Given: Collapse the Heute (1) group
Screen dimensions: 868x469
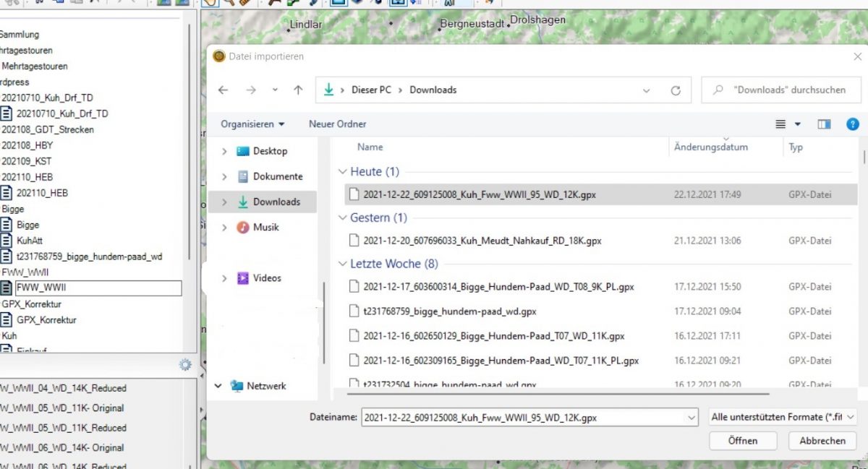Looking at the screenshot, I should pyautogui.click(x=342, y=172).
